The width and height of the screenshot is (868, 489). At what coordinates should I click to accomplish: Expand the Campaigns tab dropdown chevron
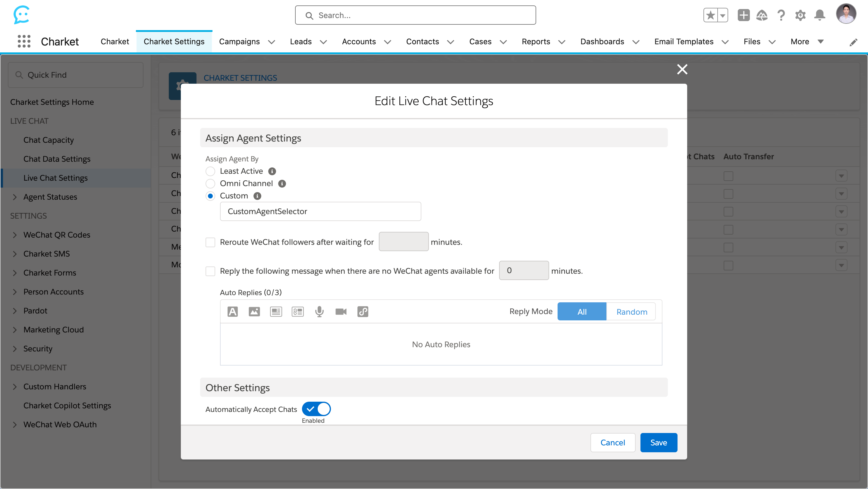tap(271, 42)
